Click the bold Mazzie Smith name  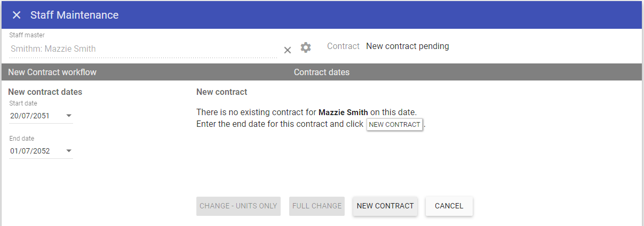343,112
